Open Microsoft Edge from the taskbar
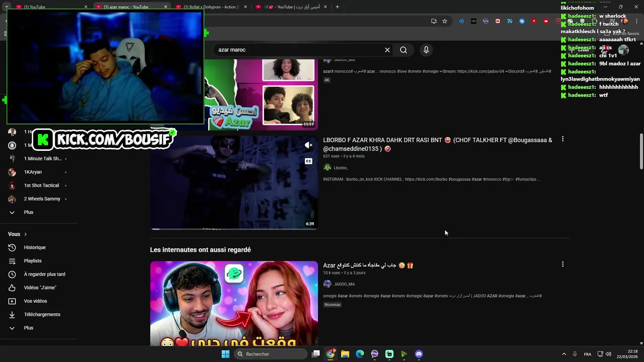The width and height of the screenshot is (644, 362). pos(360,354)
